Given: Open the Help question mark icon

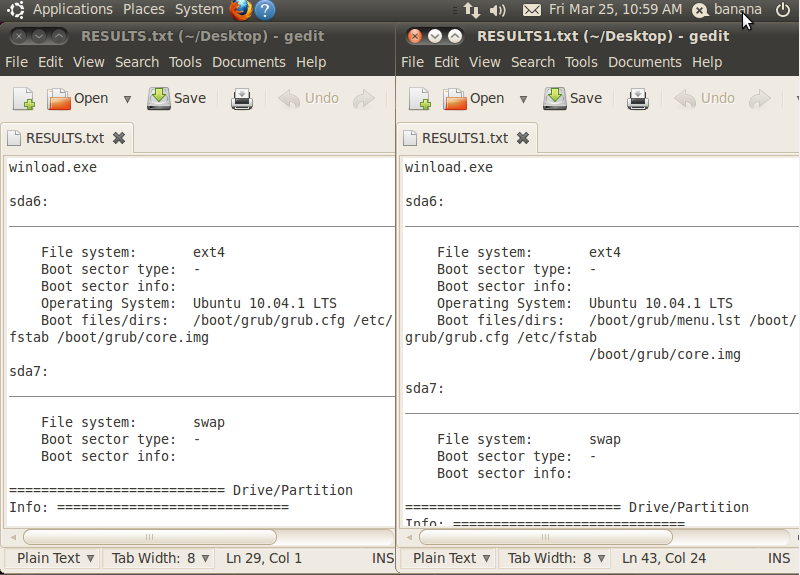Looking at the screenshot, I should (x=265, y=10).
